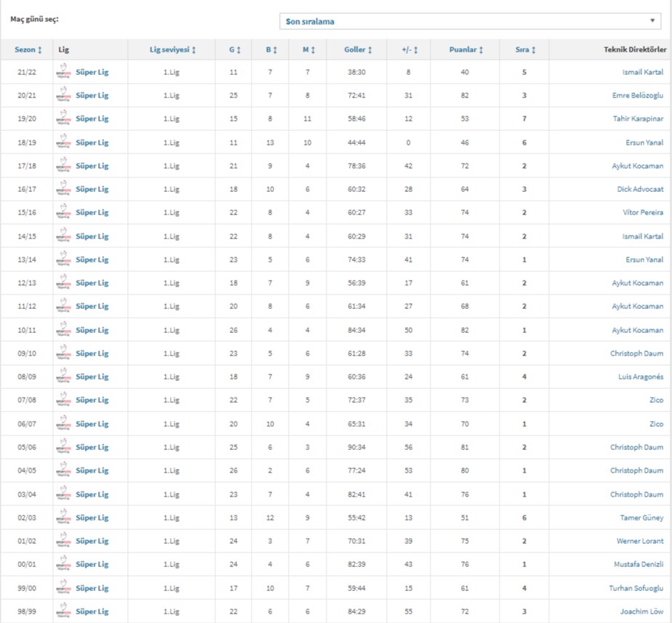Click season 21/22 cell
The height and width of the screenshot is (623, 672).
coord(27,71)
